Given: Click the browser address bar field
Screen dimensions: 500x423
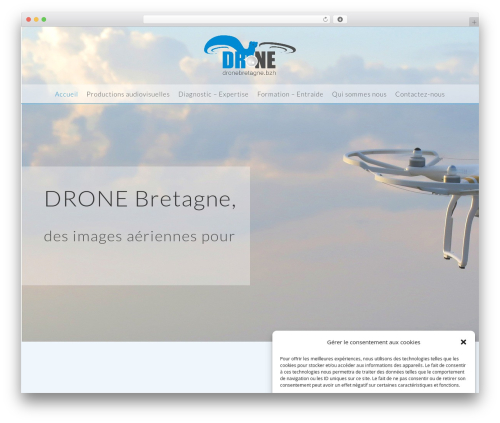Looking at the screenshot, I should pos(237,20).
